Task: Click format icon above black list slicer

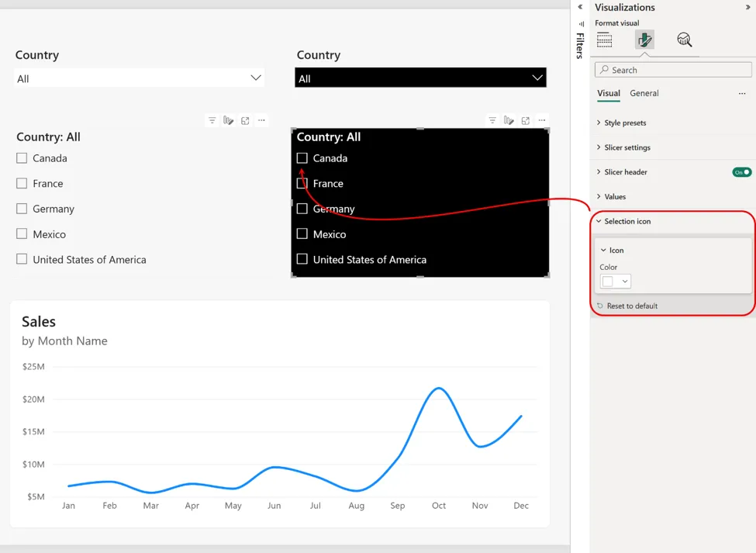Action: click(x=509, y=120)
